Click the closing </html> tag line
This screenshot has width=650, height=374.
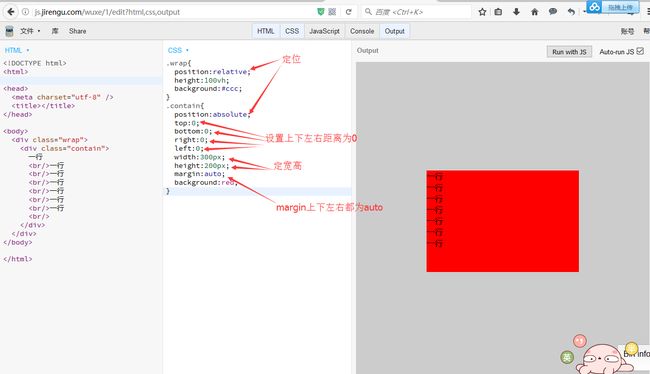pyautogui.click(x=18, y=259)
